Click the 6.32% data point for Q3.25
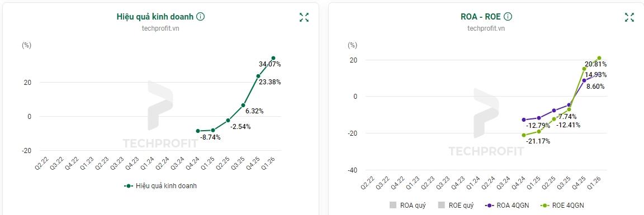Image resolution: width=644 pixels, height=215 pixels. click(x=243, y=106)
